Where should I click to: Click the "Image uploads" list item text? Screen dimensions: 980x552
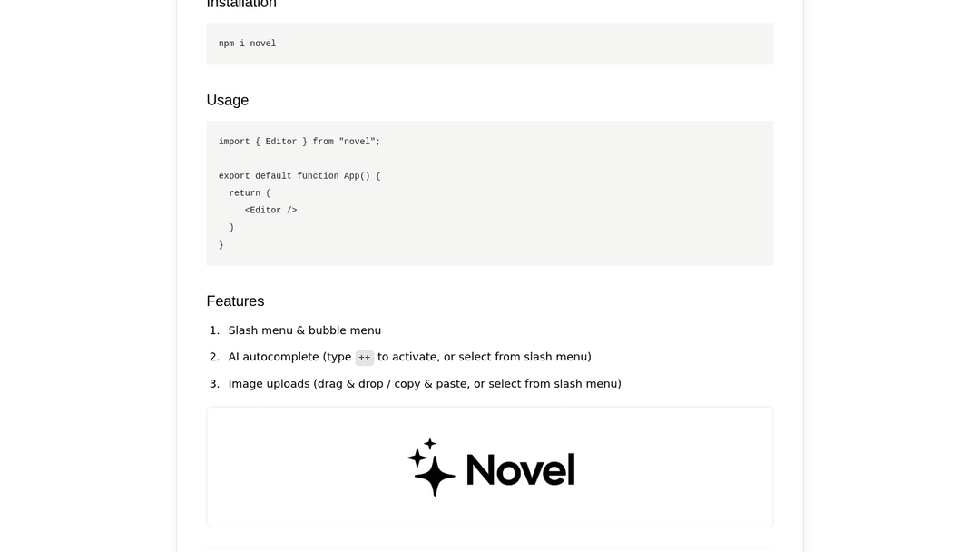(x=269, y=384)
